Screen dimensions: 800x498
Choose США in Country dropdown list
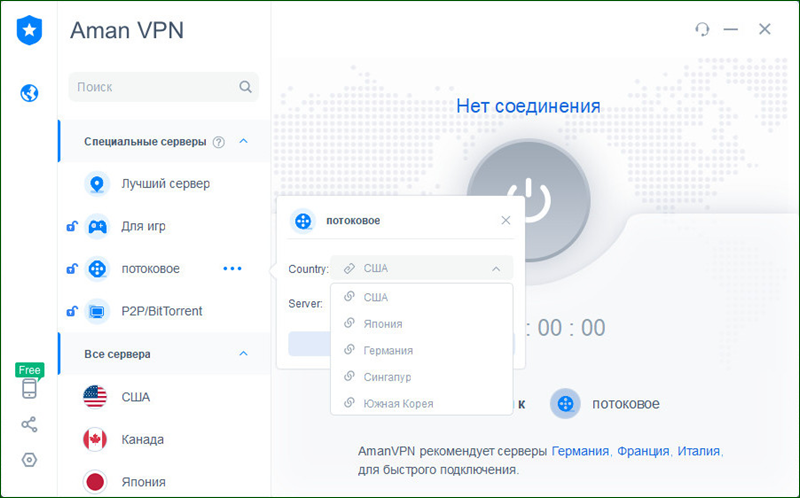click(421, 297)
